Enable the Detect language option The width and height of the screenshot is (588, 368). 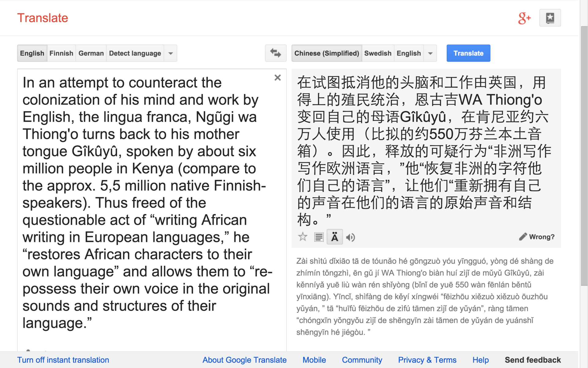point(135,53)
